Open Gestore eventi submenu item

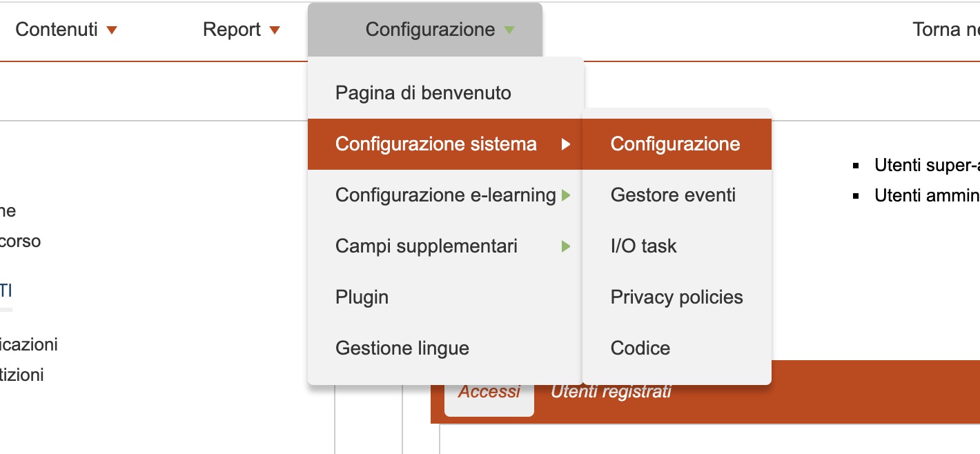[x=673, y=195]
